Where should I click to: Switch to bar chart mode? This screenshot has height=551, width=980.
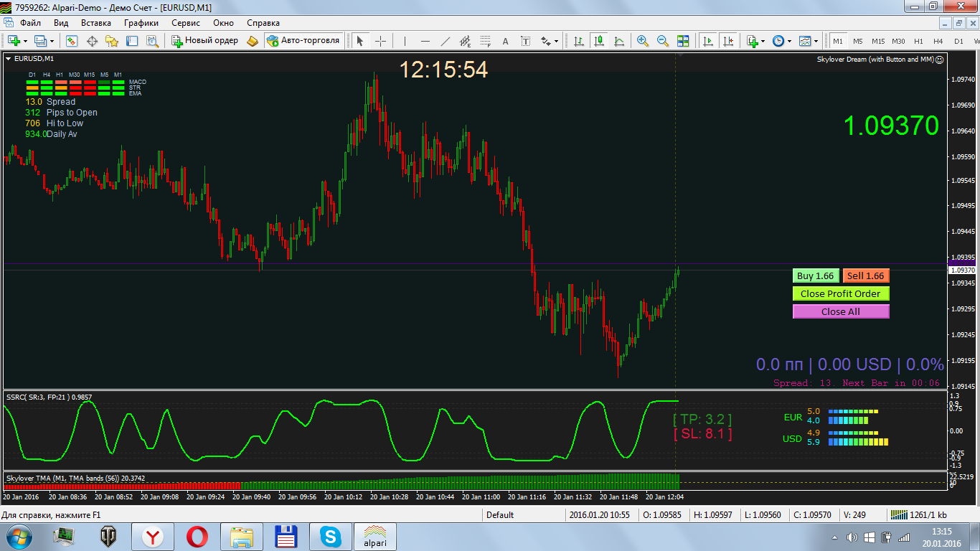coord(578,41)
